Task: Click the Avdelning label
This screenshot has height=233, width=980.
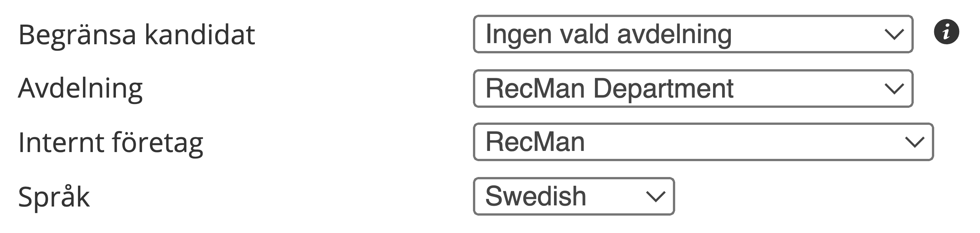Action: tap(80, 89)
